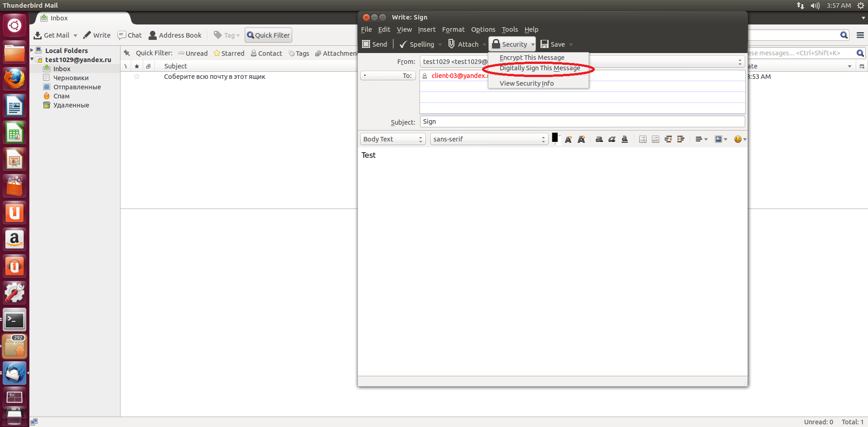Open the Отправленные sent folder
The image size is (868, 427).
point(77,87)
